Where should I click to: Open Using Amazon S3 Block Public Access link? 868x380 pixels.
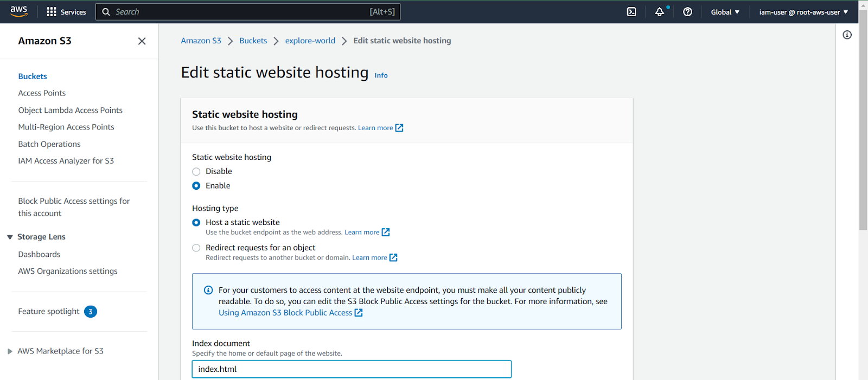(285, 313)
